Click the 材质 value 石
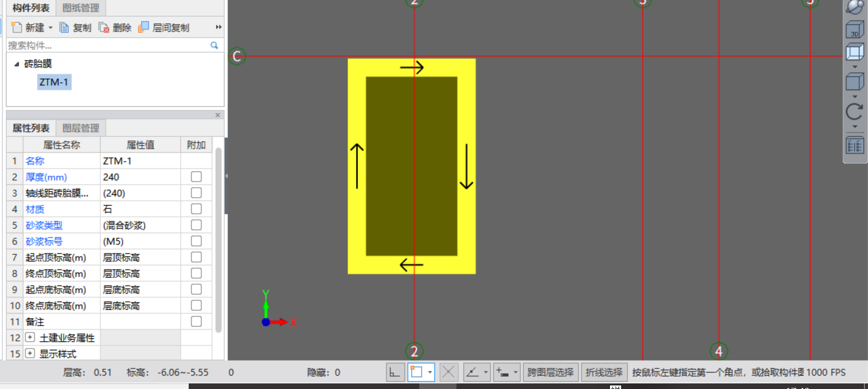Viewport: 868px width, 389px height. (140, 209)
